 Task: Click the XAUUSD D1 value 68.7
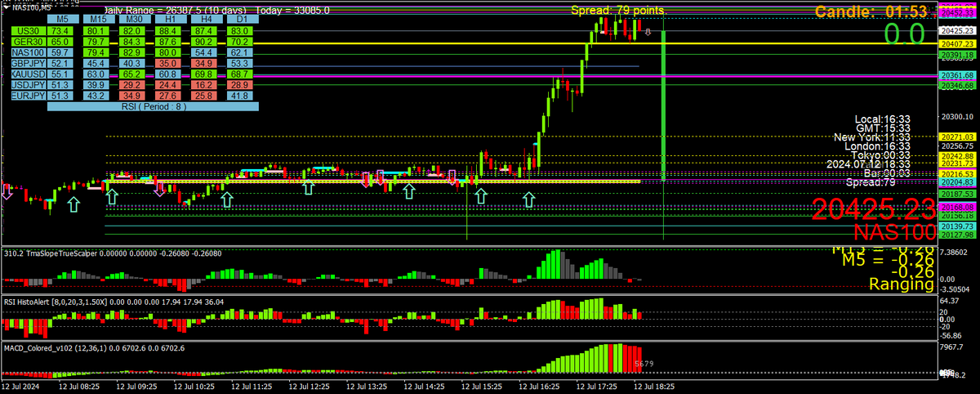tap(240, 74)
